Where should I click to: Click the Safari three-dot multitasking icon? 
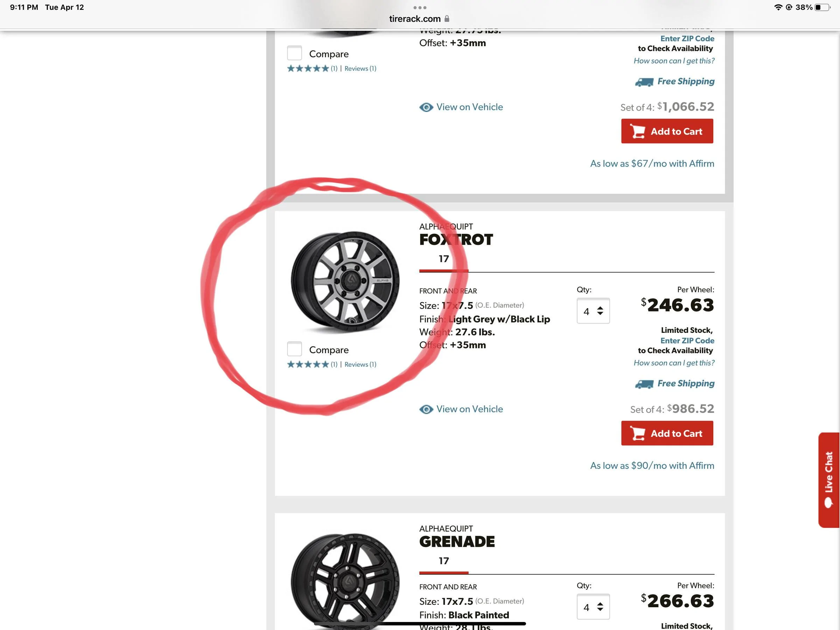point(420,8)
